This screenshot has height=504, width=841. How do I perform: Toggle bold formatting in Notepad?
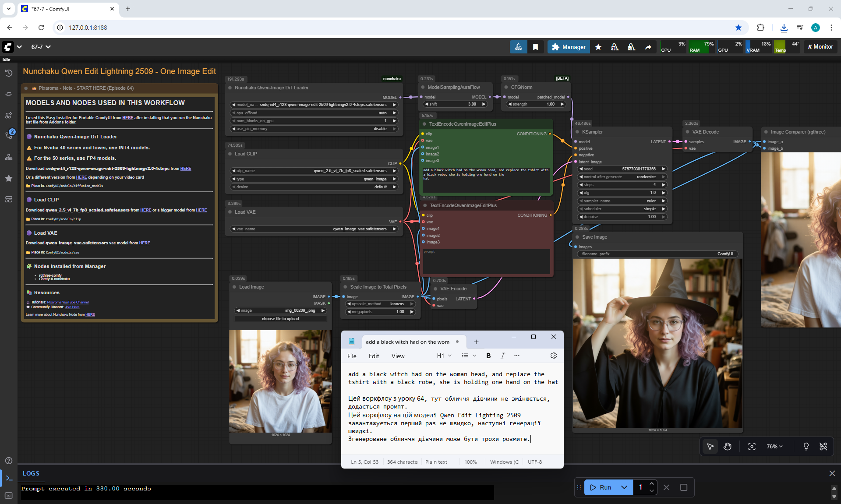[488, 356]
